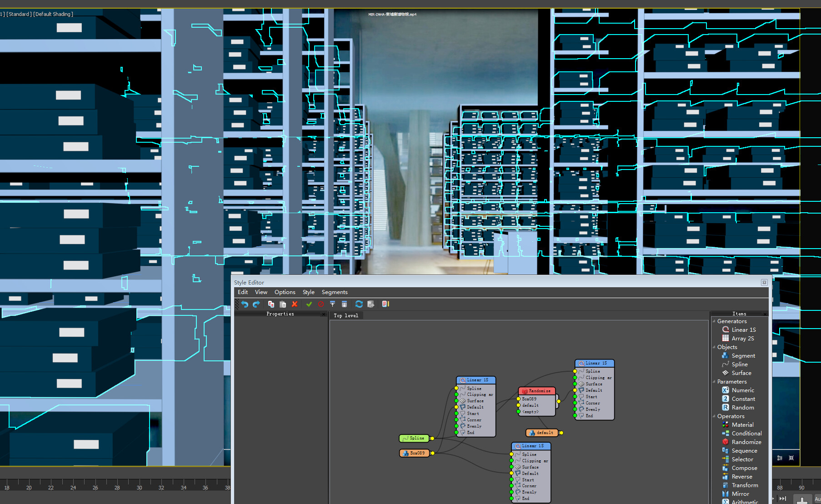The height and width of the screenshot is (504, 821).
Task: Open the Options menu
Action: pyautogui.click(x=285, y=292)
